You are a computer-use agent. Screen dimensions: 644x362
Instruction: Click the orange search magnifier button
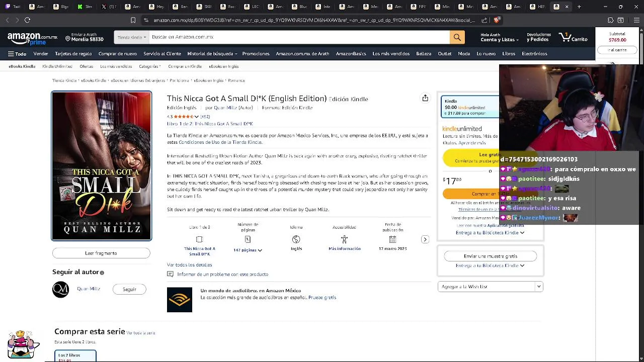(x=457, y=37)
